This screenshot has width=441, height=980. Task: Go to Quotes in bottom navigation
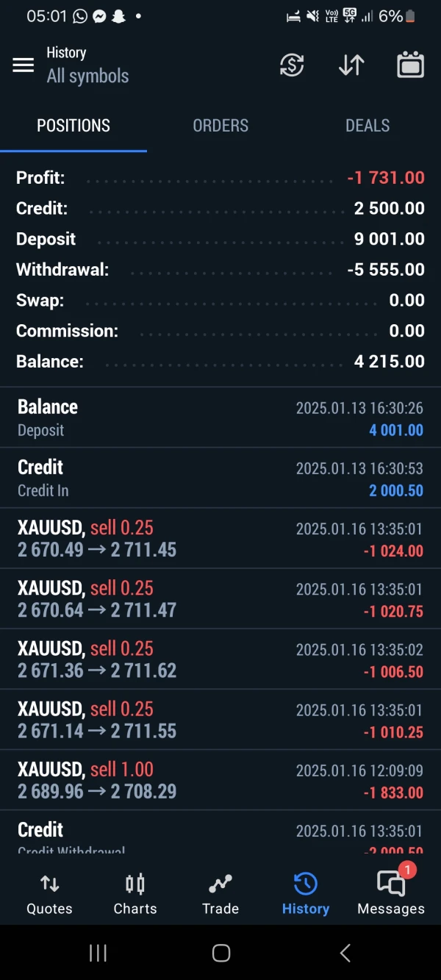click(x=49, y=894)
